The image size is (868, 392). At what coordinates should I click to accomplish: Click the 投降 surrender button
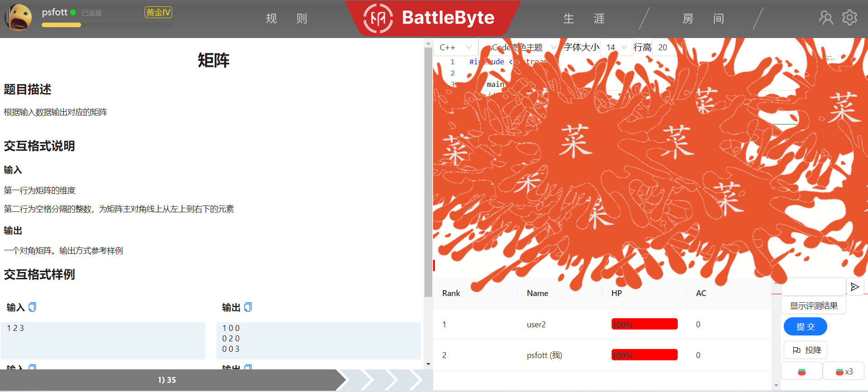805,350
